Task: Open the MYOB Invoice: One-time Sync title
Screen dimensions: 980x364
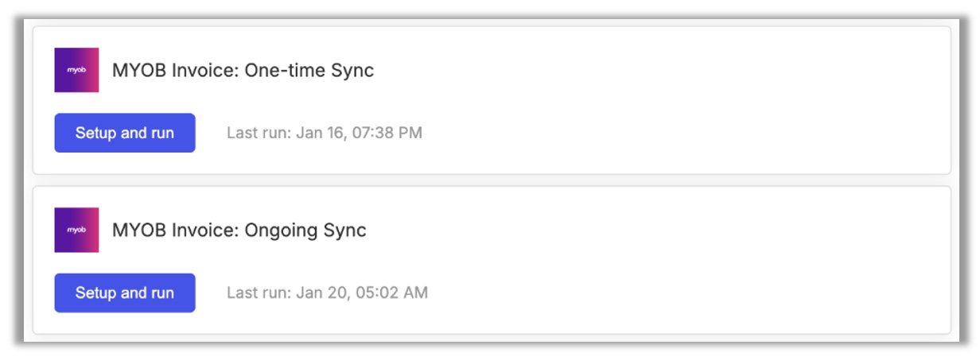Action: pos(243,71)
